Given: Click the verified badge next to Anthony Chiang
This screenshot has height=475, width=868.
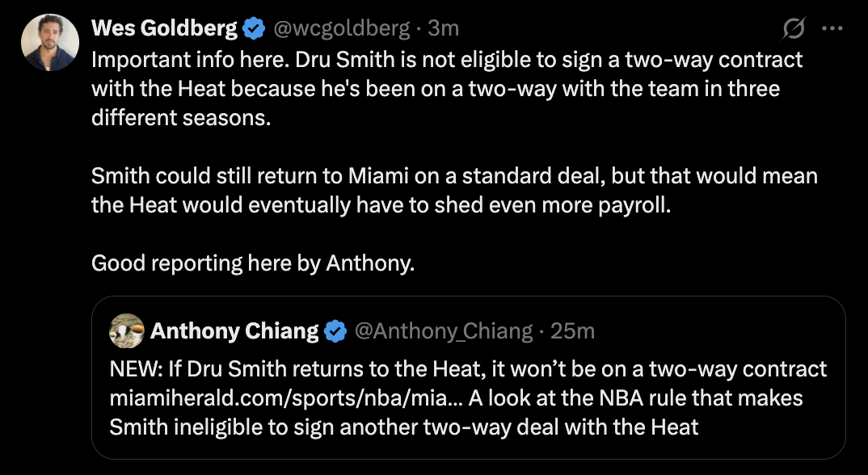Looking at the screenshot, I should click(335, 330).
